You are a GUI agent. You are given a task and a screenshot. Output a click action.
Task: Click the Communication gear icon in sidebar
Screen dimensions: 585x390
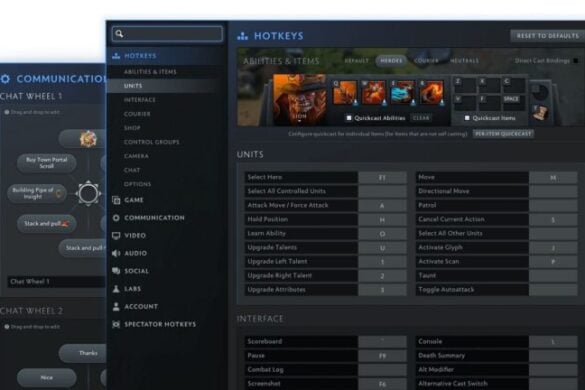pyautogui.click(x=116, y=218)
